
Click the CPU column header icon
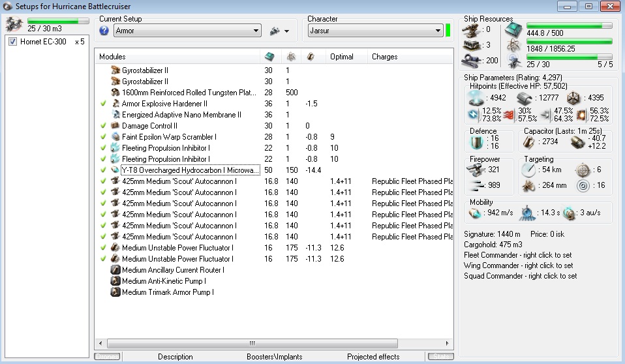(270, 57)
